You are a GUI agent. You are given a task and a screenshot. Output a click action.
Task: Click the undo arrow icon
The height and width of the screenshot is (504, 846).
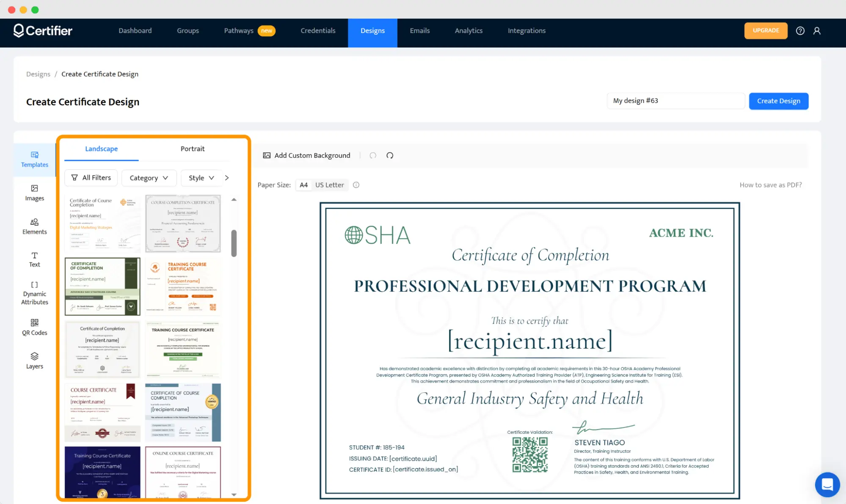[373, 155]
